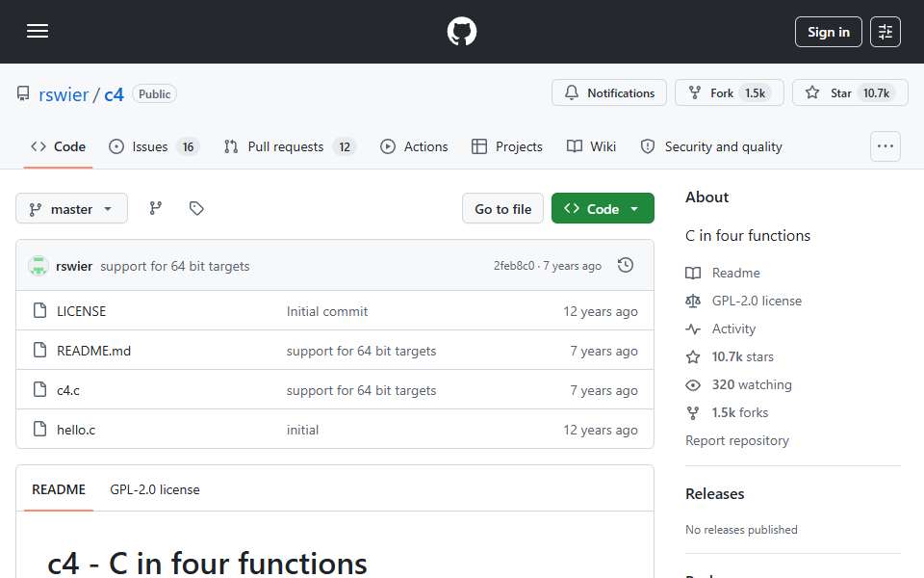Click the Sign in button

pos(828,32)
